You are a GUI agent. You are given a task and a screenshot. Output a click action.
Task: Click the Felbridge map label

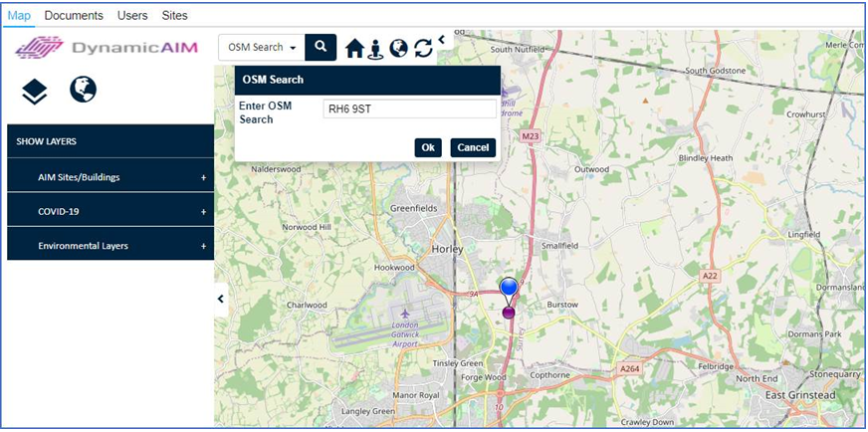[x=716, y=366]
